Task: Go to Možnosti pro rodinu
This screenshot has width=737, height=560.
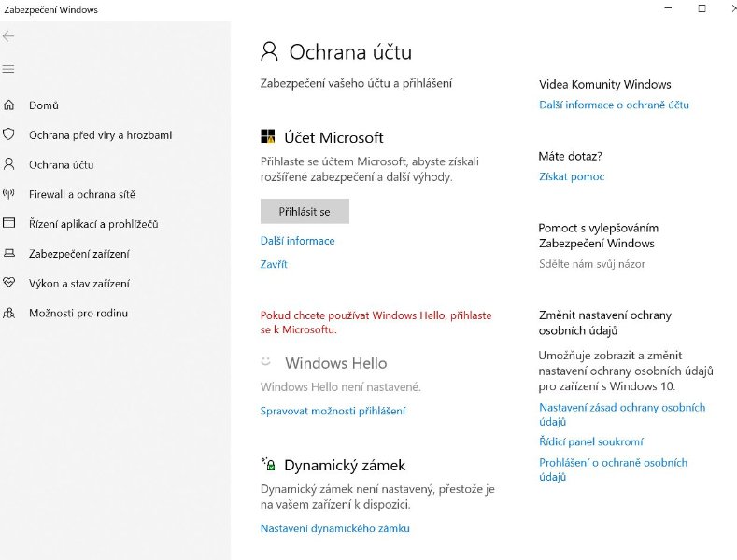Action: coord(78,313)
